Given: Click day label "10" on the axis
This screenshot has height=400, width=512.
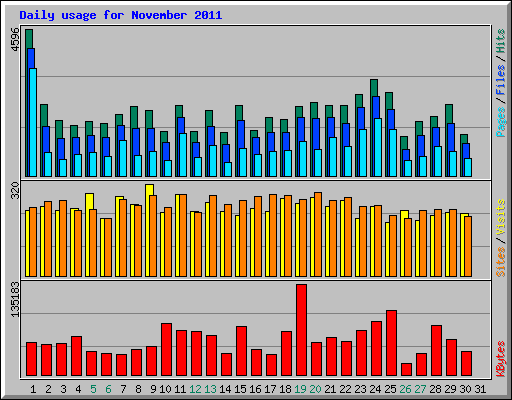Looking at the screenshot, I should point(165,389).
